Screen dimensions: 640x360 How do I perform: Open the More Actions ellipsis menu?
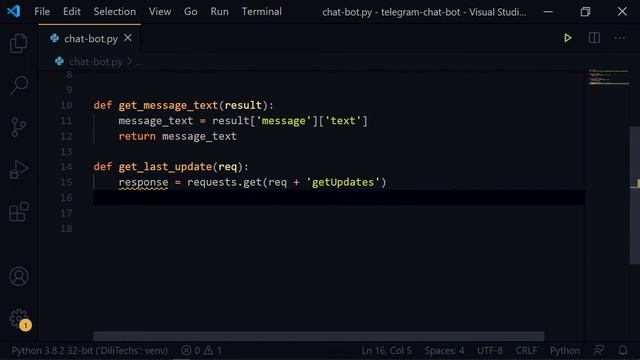pos(620,38)
